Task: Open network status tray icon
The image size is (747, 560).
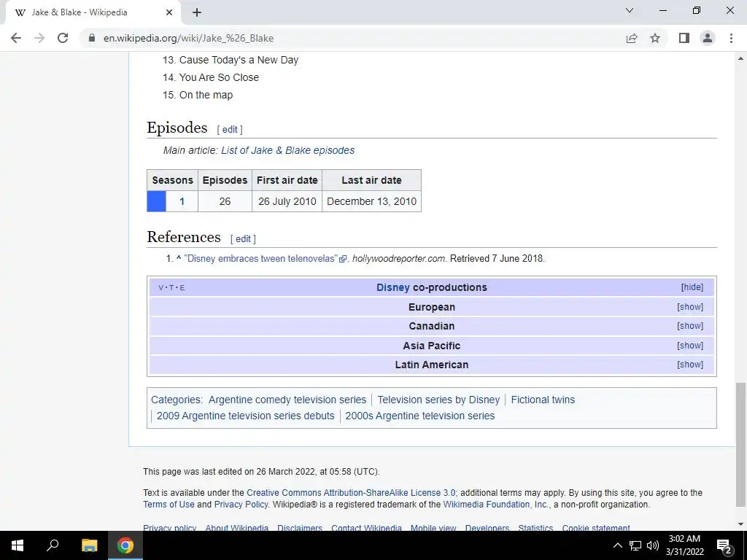Action: coord(635,545)
